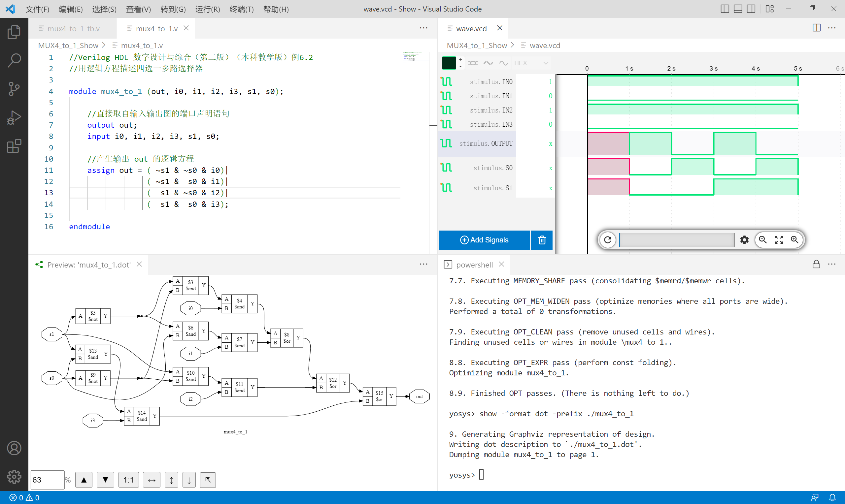Expand MUX4_to_1_Show breadcrumb in wave viewer

pos(477,46)
